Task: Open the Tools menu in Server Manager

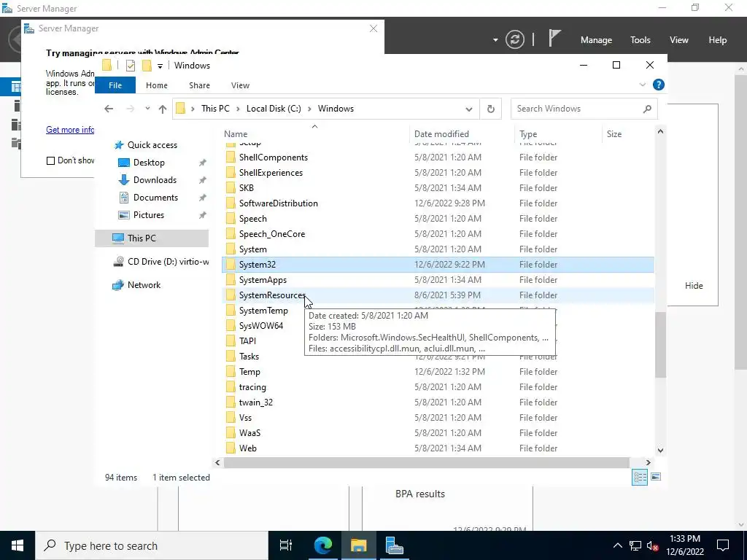Action: tap(640, 40)
